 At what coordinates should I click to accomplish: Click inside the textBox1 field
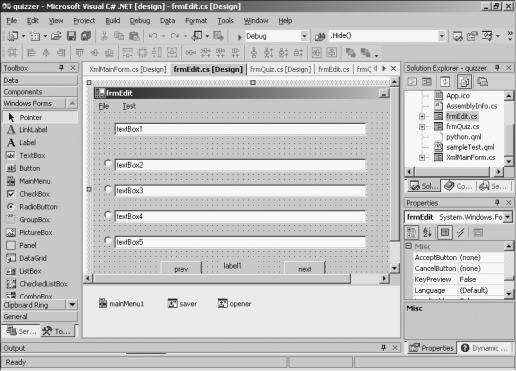pos(240,129)
